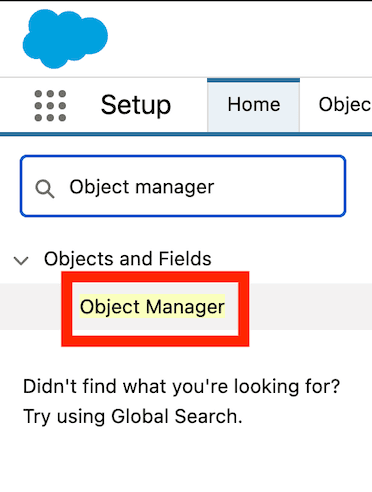The image size is (372, 492).
Task: Select the highlighted Object Manager result row
Action: pos(186,307)
